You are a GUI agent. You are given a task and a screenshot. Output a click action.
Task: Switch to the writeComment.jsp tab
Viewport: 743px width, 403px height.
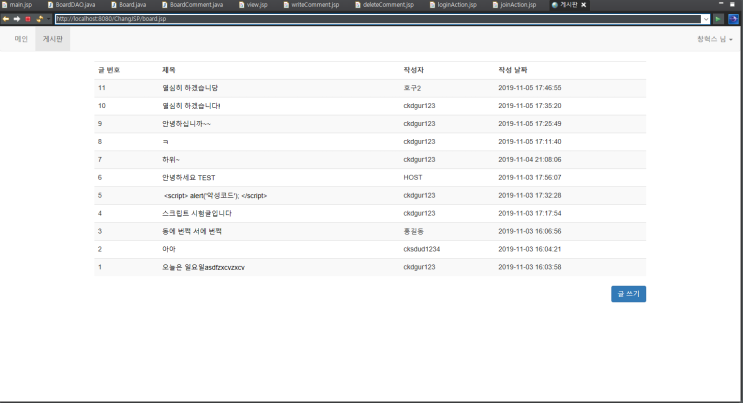(x=311, y=5)
